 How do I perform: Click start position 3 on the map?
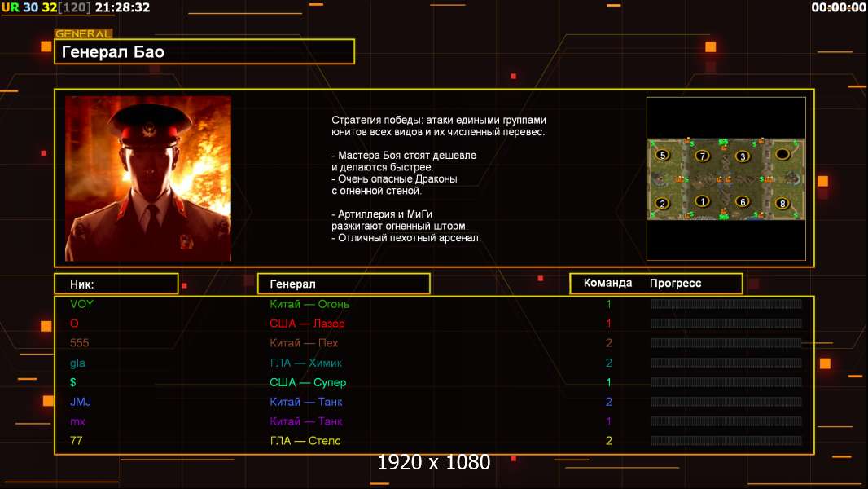743,156
